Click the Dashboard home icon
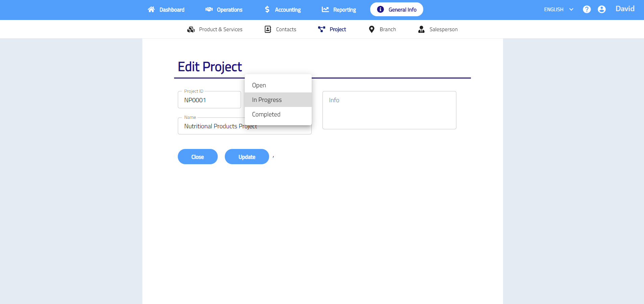 point(151,9)
